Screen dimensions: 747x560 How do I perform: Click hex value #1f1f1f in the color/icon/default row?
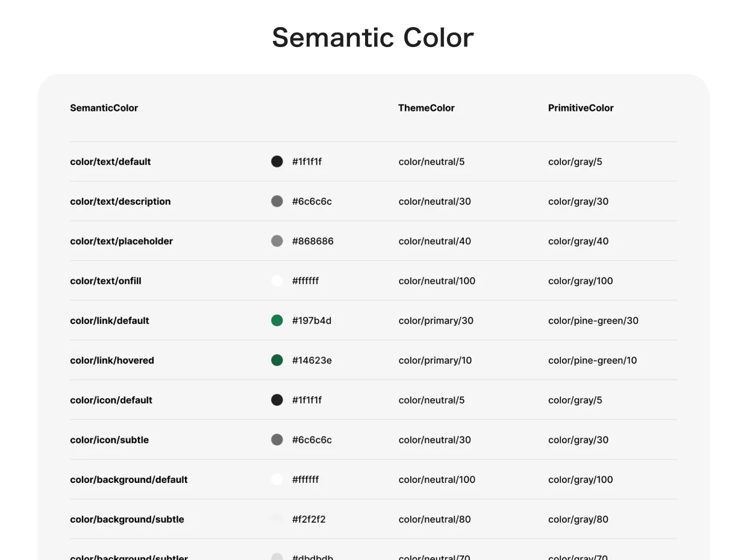point(307,400)
